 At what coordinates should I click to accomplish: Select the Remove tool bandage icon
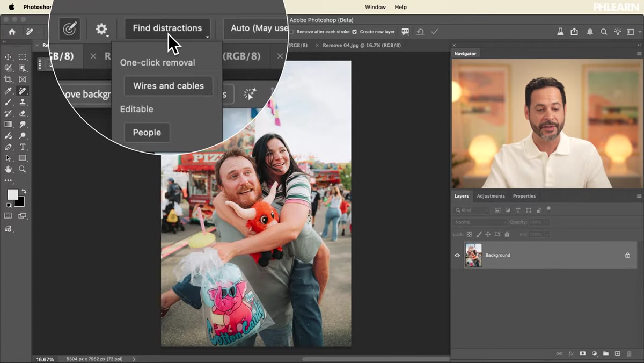click(23, 91)
